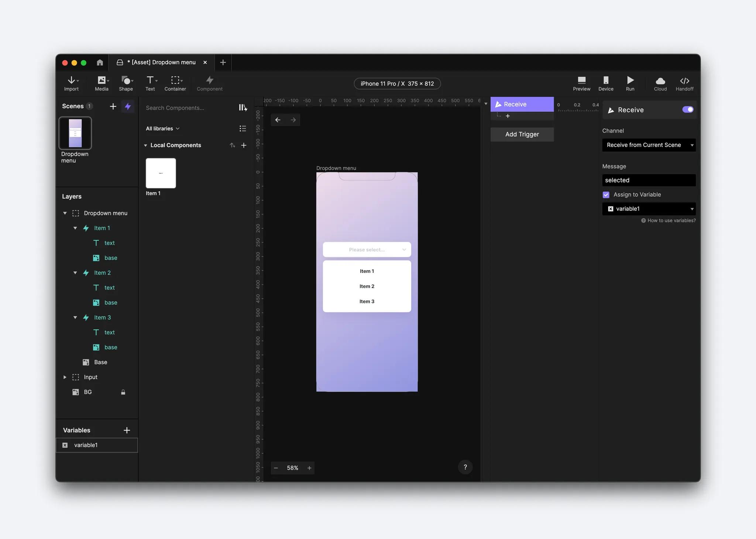This screenshot has height=539, width=756.
Task: Navigate forward with the right arrow
Action: (x=293, y=120)
